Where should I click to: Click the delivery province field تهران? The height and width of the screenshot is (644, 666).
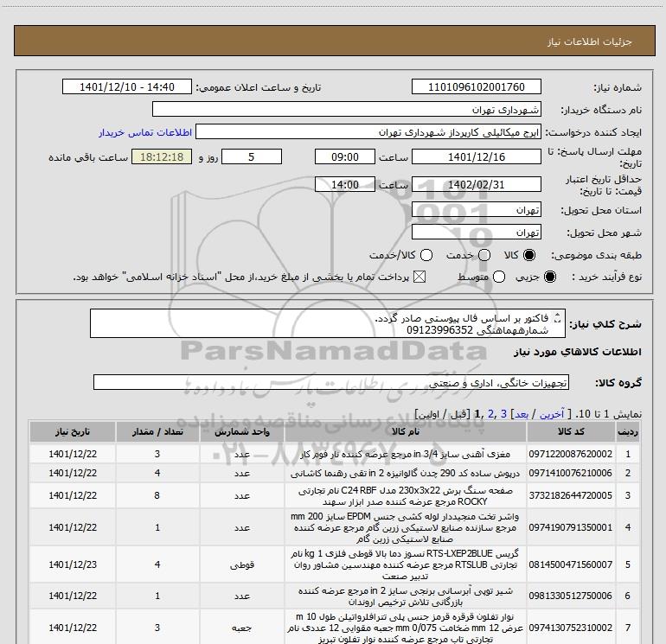coord(476,210)
